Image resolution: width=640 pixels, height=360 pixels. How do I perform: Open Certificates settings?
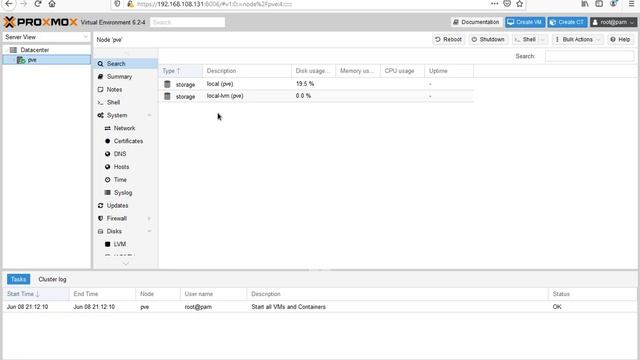tap(125, 141)
